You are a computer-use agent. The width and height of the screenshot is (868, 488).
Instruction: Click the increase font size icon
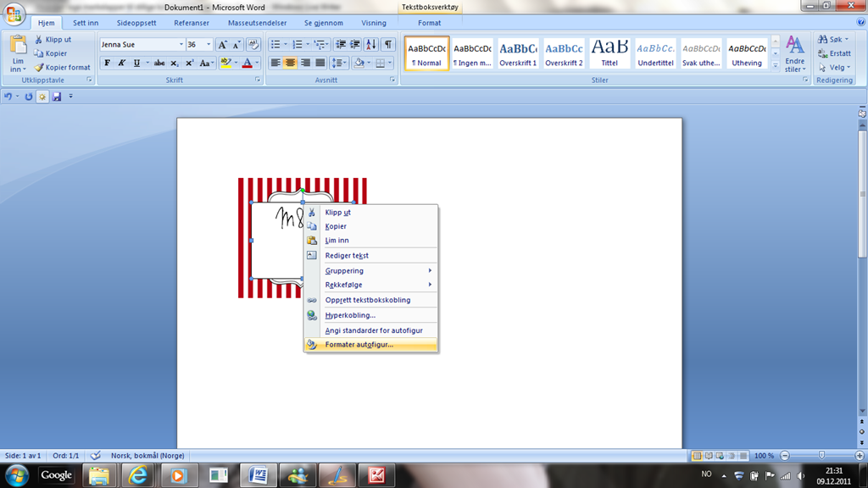point(222,45)
